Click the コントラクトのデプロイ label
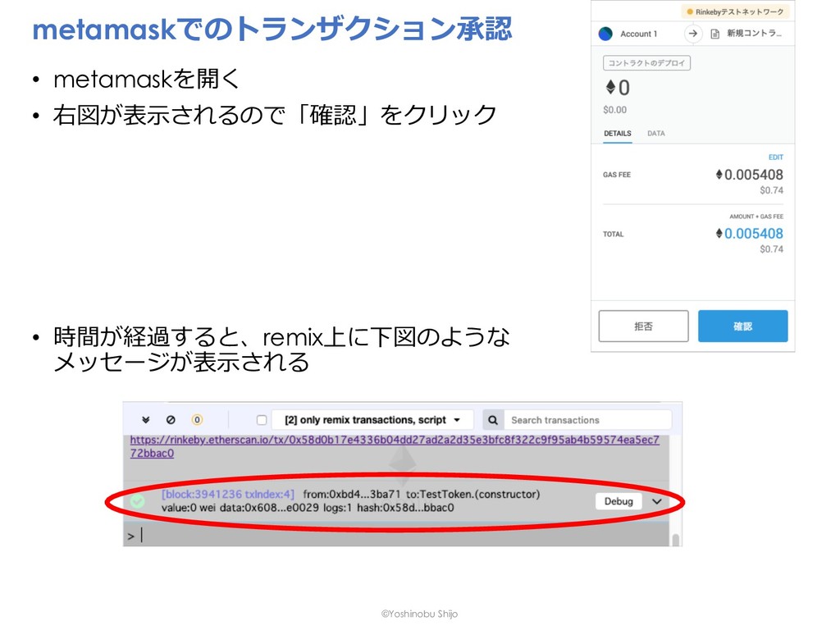 tap(646, 63)
